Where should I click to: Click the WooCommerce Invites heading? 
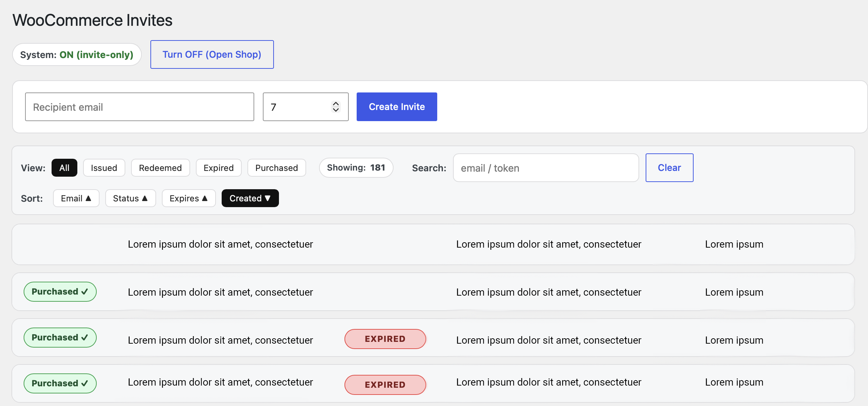click(92, 20)
